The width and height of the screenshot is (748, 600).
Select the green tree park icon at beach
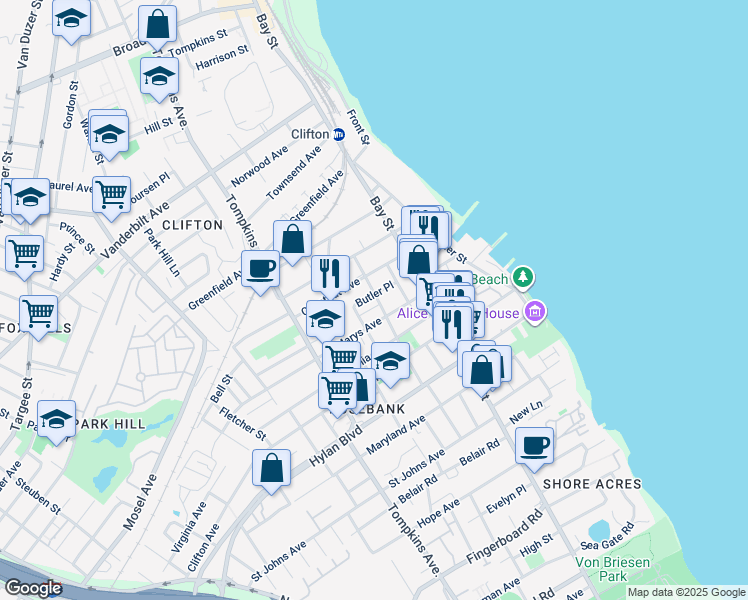tap(521, 276)
